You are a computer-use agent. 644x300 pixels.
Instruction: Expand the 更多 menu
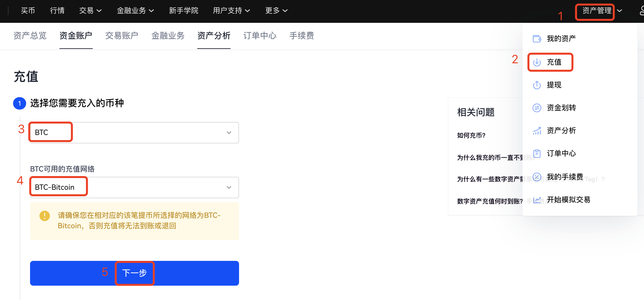point(276,10)
